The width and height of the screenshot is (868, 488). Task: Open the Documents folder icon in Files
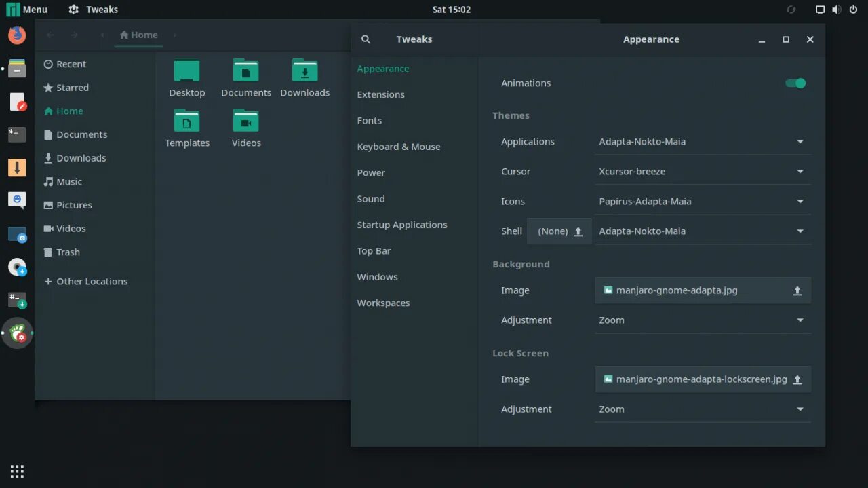pyautogui.click(x=246, y=78)
